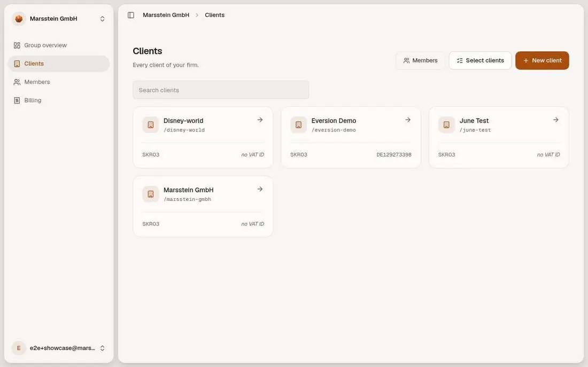Click the Search clients field
The width and height of the screenshot is (588, 367).
coord(221,90)
